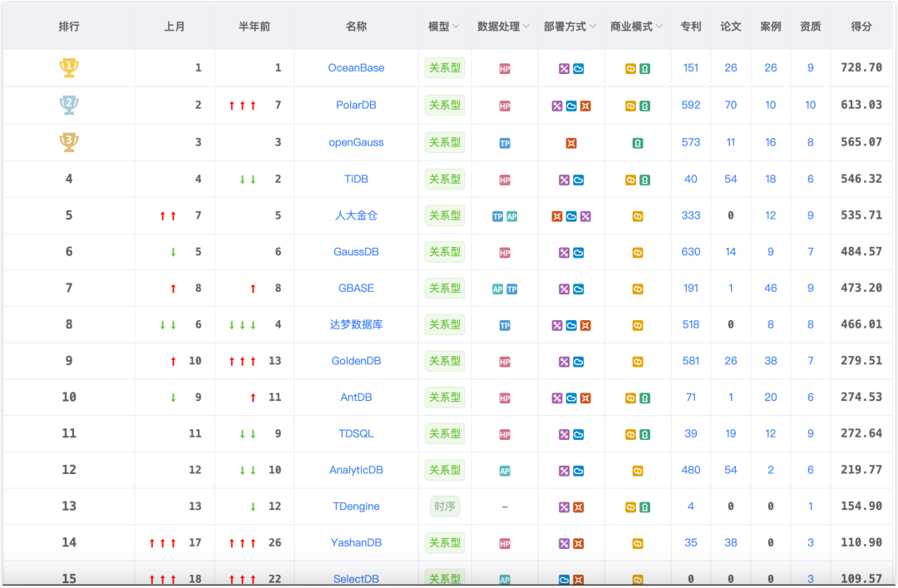Open the PolarDB database link
The height and width of the screenshot is (588, 898).
click(356, 105)
